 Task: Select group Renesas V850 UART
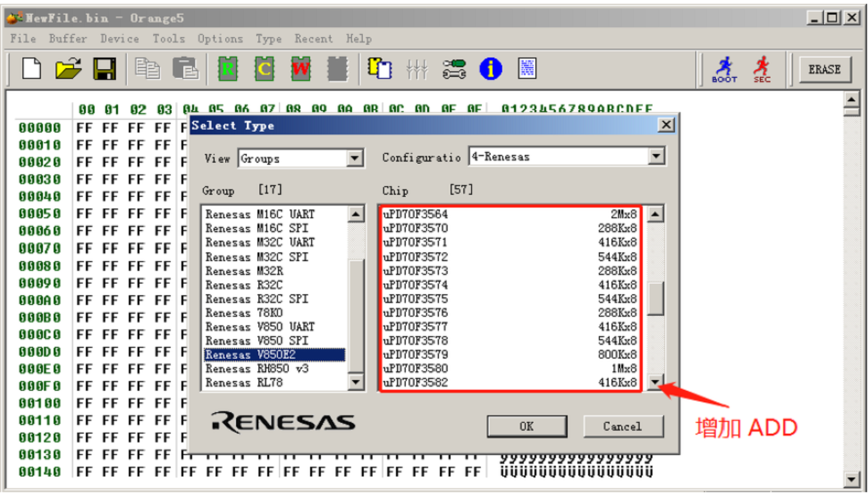coord(274,326)
